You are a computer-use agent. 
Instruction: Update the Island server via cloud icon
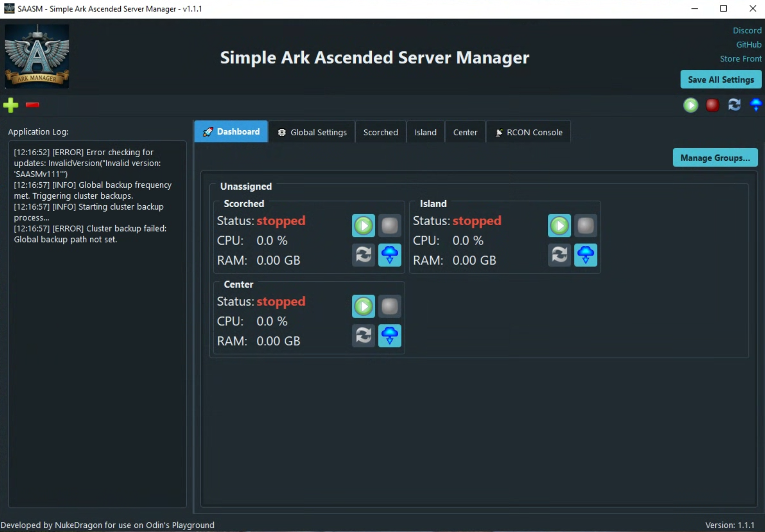585,255
